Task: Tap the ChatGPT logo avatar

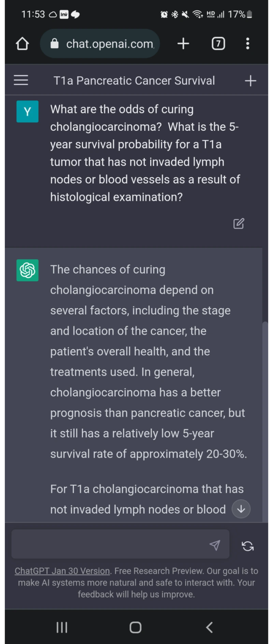Action: 27,270
